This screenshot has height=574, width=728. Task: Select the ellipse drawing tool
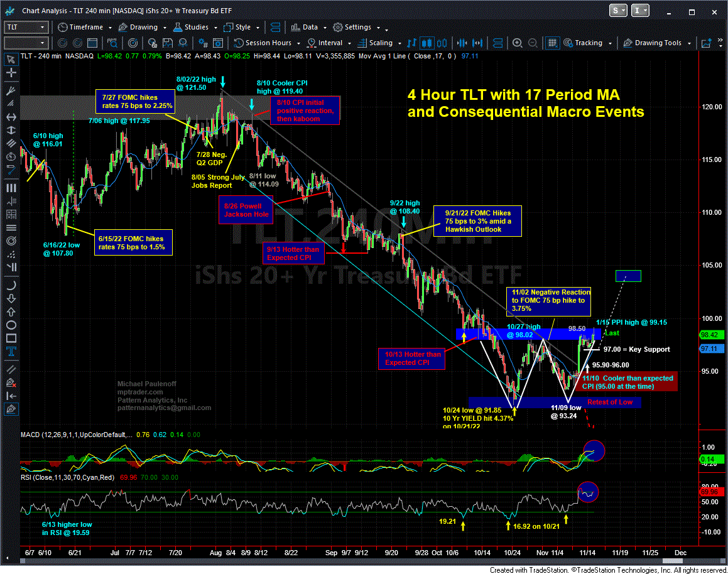pyautogui.click(x=11, y=325)
